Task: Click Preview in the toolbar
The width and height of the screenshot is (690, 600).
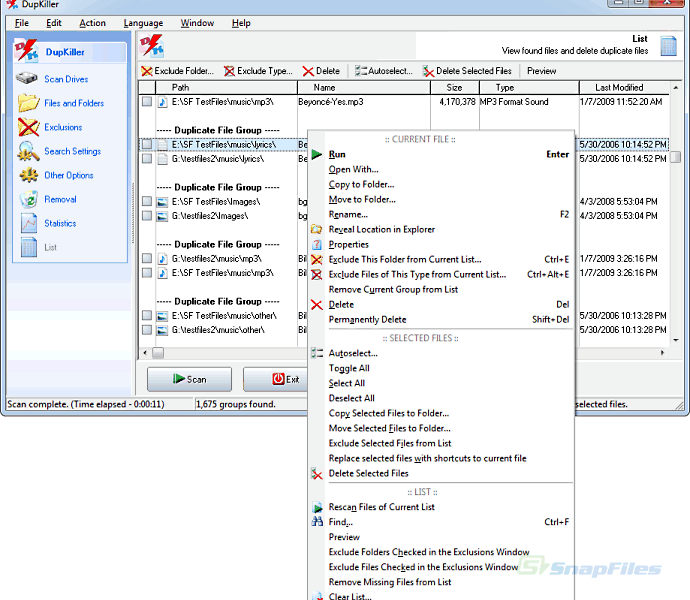Action: click(542, 71)
